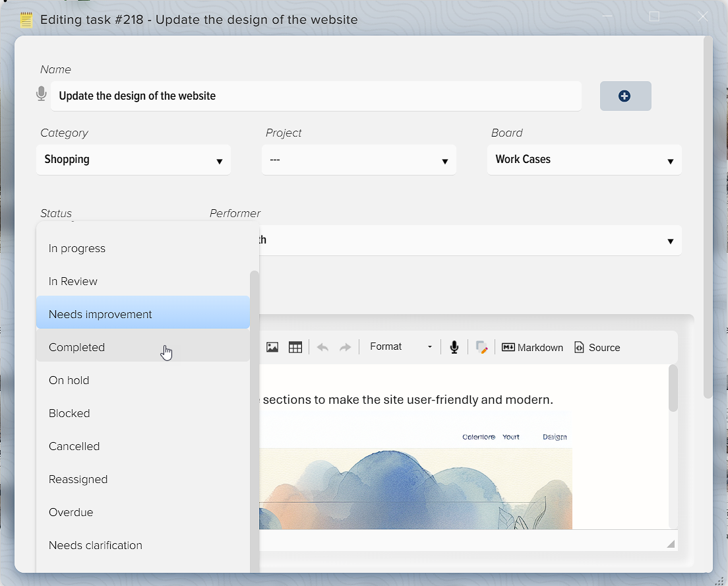
Task: Click the status list scrollbar
Action: click(x=254, y=421)
